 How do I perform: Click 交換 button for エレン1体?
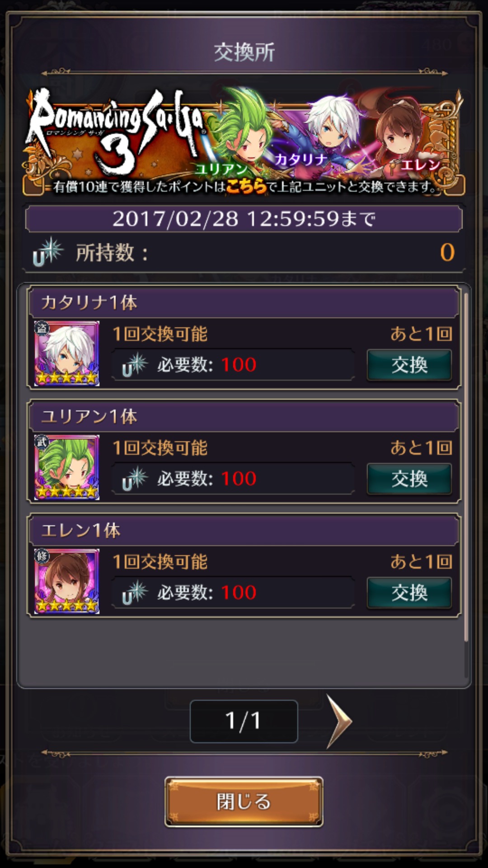(x=409, y=593)
